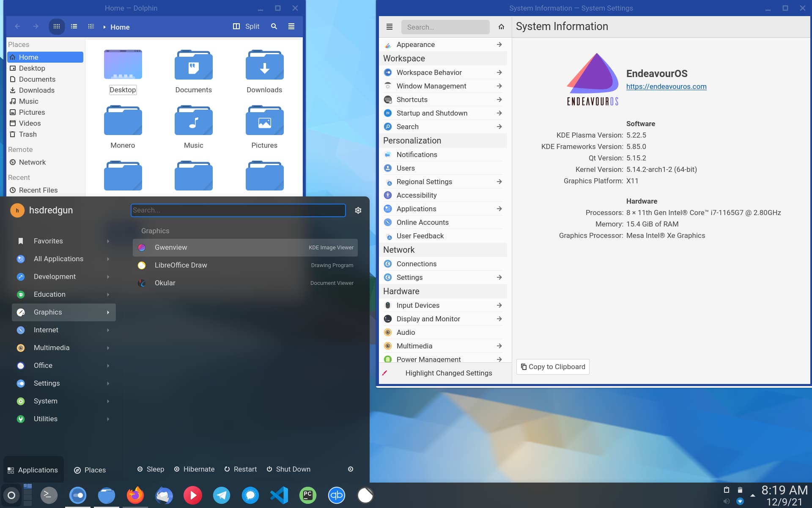The height and width of the screenshot is (508, 812).
Task: Click hsdredgun user avatar
Action: pos(17,210)
